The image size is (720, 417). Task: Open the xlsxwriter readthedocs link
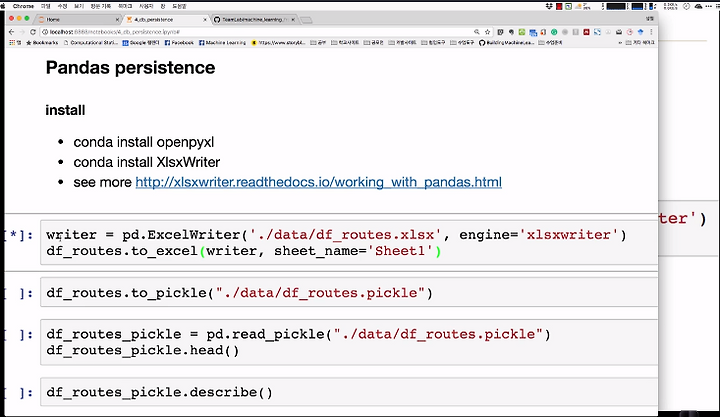[318, 182]
